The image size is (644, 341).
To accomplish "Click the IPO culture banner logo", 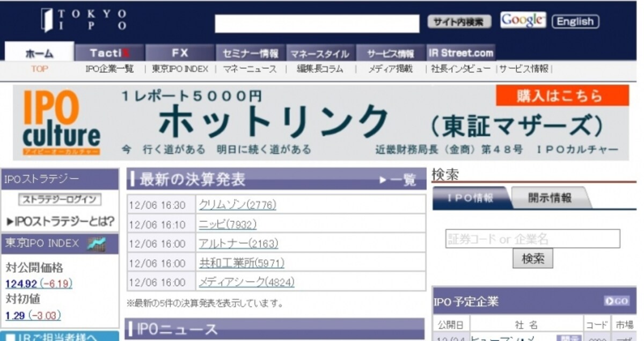I will pos(61,122).
